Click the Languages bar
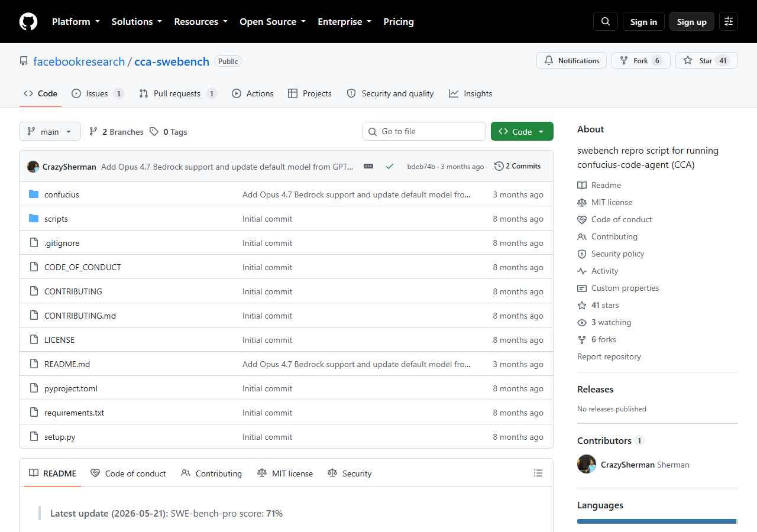The width and height of the screenshot is (757, 532). (658, 521)
